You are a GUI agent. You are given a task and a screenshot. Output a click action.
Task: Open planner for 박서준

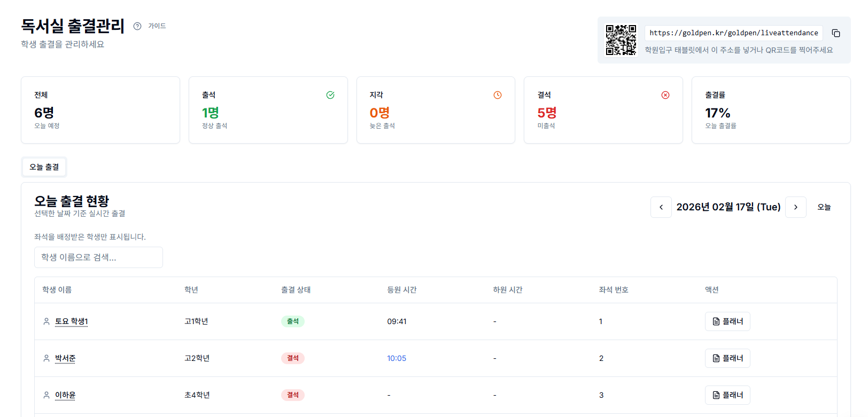[x=727, y=358]
